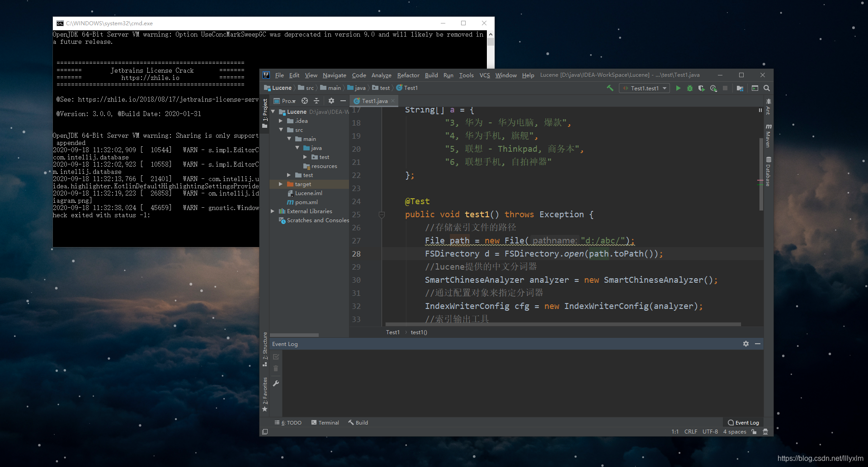
Task: Click the Event Log button in the status bar
Action: pos(743,423)
